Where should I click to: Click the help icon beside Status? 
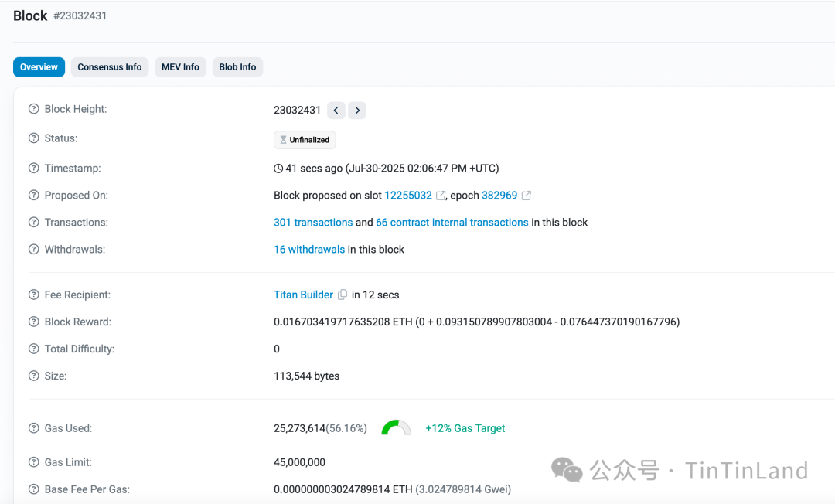33,138
